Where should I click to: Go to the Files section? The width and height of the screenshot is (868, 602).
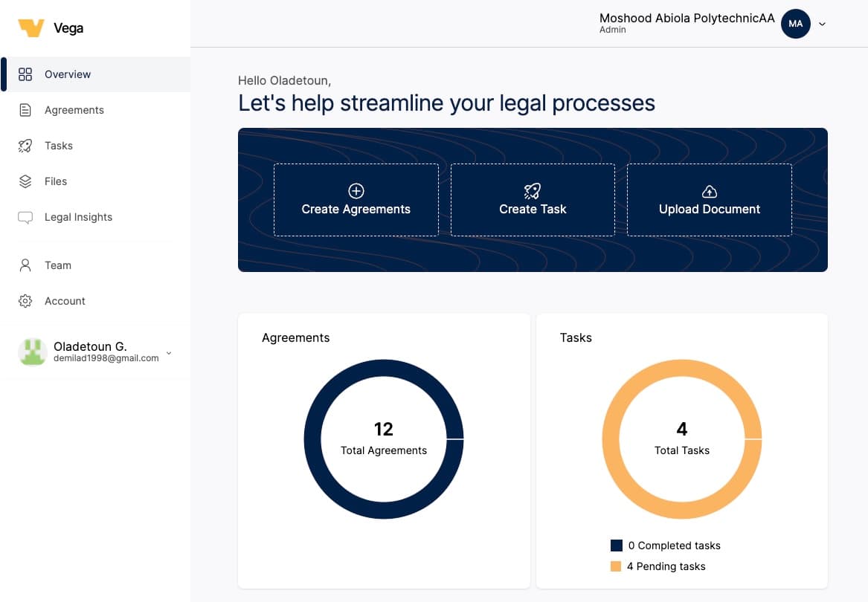coord(56,181)
